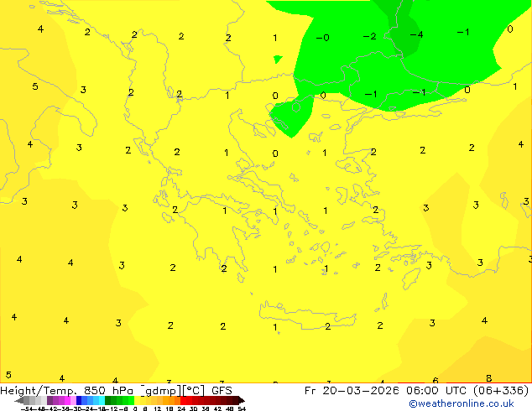Click the 'Fr 20-03-2026' date text
This screenshot has height=411, width=532.
click(352, 391)
